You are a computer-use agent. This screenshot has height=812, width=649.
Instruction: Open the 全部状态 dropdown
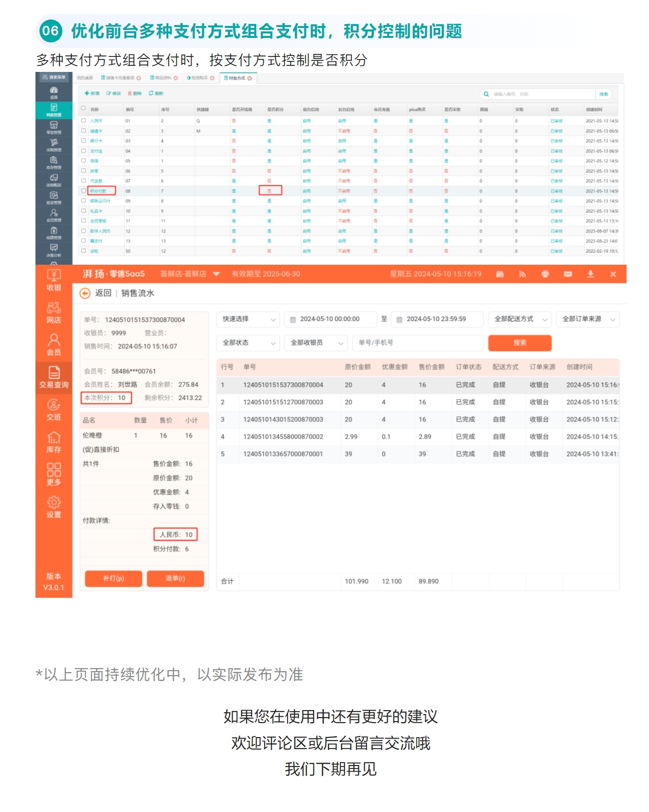248,343
